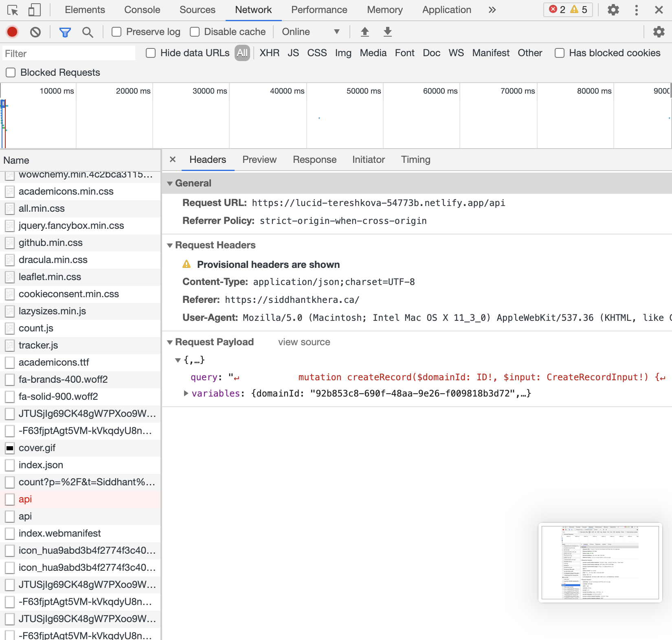Open network search
Screen dimensions: 672x640
click(x=88, y=32)
